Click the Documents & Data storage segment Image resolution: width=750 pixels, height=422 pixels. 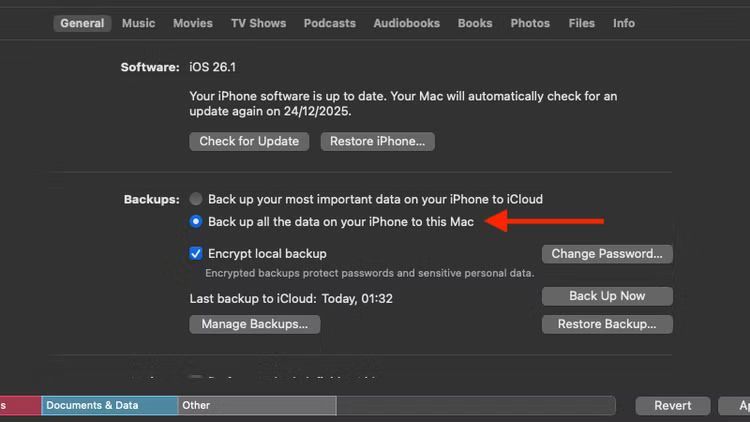[110, 405]
